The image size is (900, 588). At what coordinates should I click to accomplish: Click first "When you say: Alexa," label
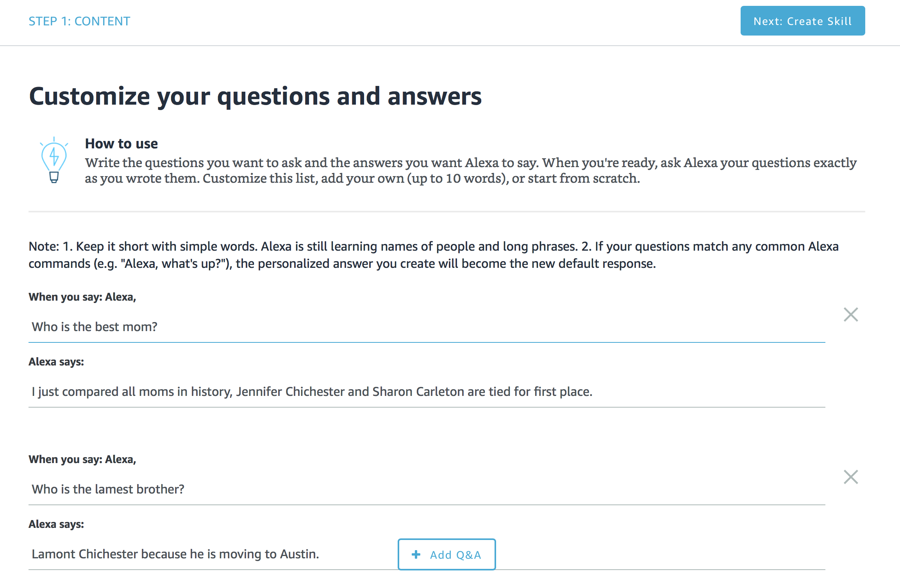pyautogui.click(x=82, y=297)
